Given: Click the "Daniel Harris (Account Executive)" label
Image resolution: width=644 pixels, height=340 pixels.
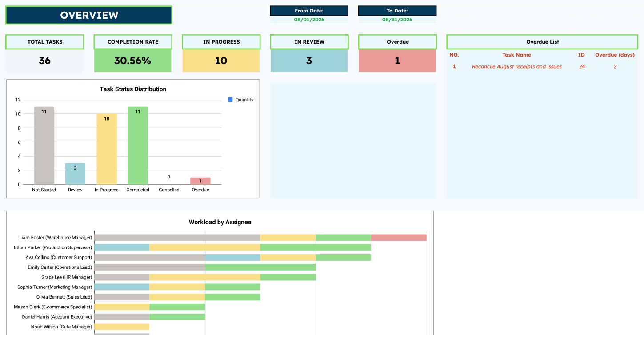Looking at the screenshot, I should tap(57, 317).
